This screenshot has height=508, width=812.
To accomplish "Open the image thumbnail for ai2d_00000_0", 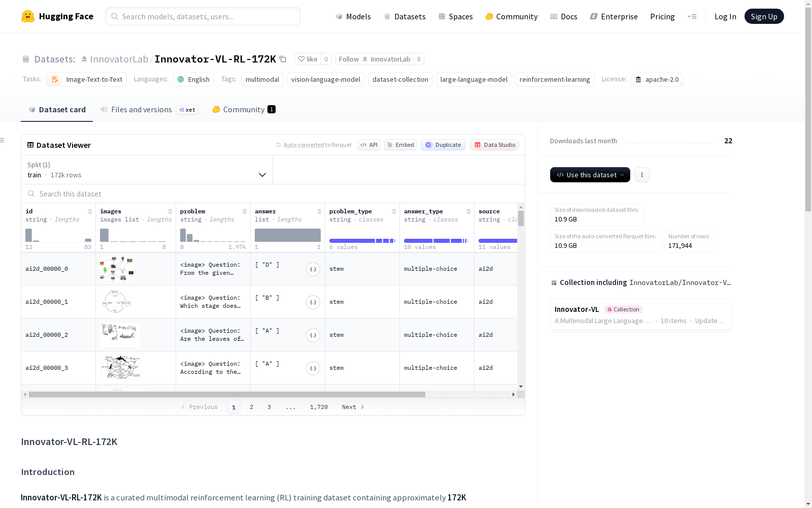I will (x=117, y=269).
